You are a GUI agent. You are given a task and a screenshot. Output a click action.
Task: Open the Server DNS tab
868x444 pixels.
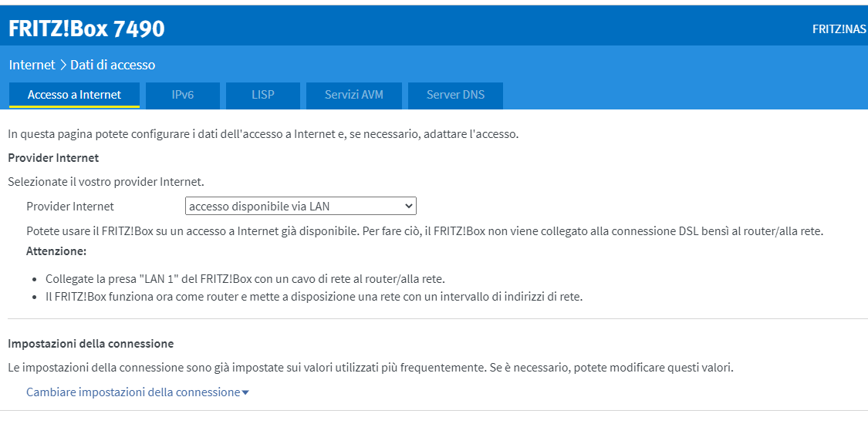pos(455,95)
